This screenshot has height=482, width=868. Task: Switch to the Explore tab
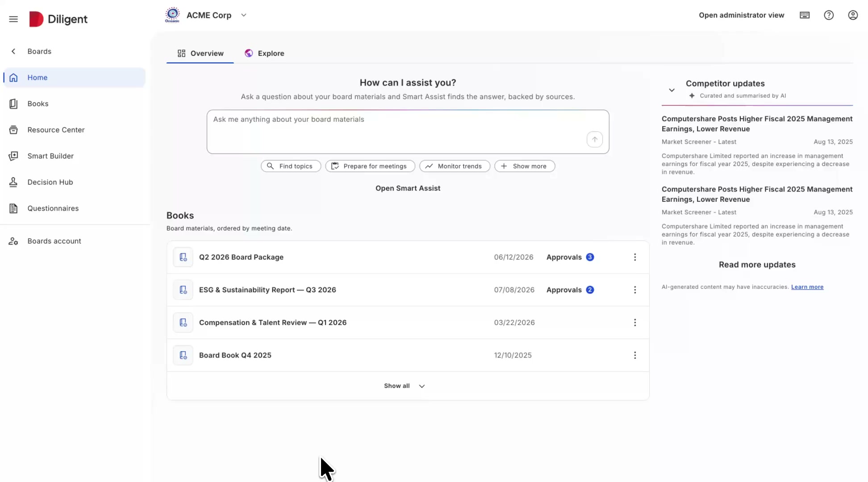click(264, 53)
